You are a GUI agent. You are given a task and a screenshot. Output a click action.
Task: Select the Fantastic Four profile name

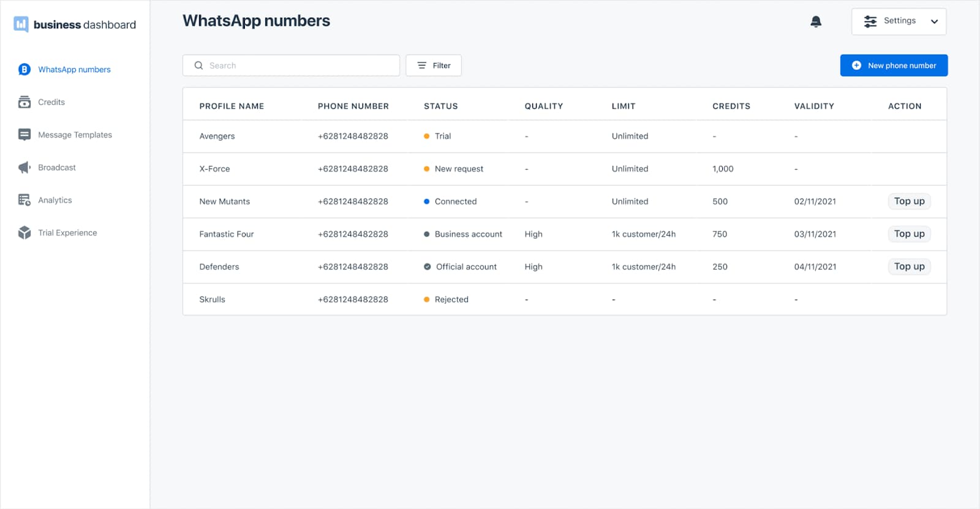click(226, 234)
